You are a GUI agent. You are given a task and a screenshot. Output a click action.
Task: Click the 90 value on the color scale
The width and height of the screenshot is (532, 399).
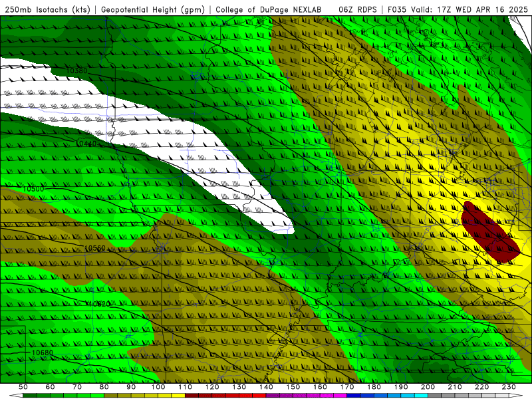(131, 387)
